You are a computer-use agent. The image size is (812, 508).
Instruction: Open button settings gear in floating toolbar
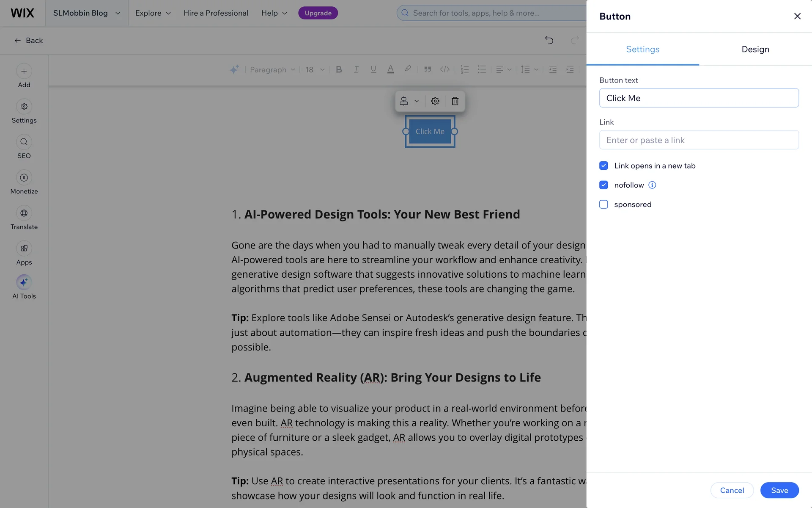tap(435, 101)
